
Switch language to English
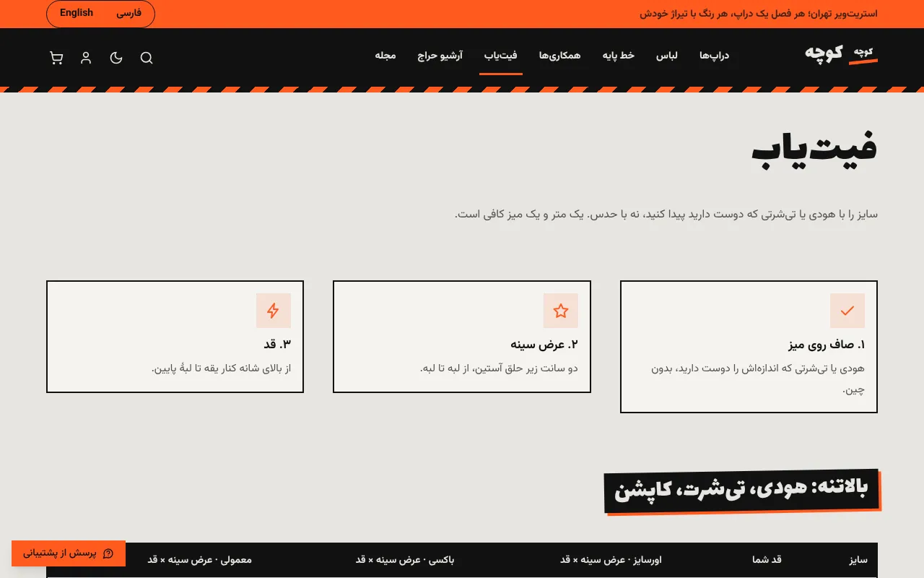coord(77,13)
